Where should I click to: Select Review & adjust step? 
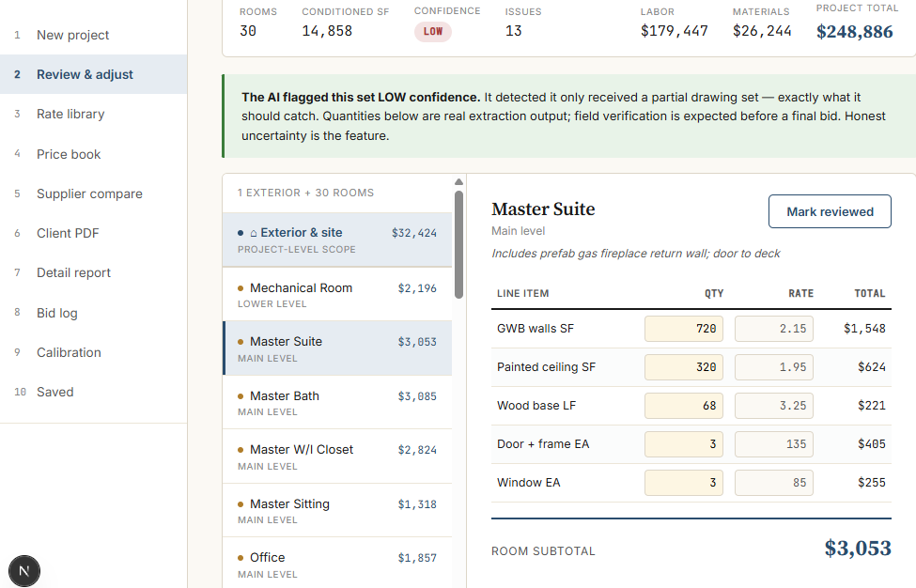(93, 74)
